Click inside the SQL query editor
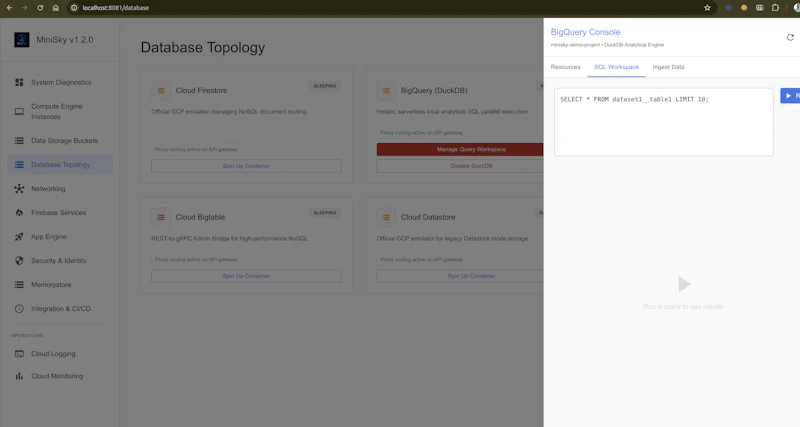The image size is (800, 427). point(664,122)
